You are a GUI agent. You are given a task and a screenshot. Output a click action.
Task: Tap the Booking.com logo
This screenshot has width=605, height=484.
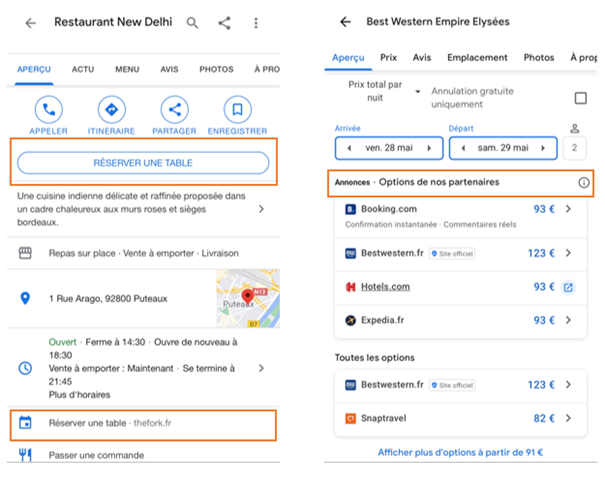tap(350, 209)
